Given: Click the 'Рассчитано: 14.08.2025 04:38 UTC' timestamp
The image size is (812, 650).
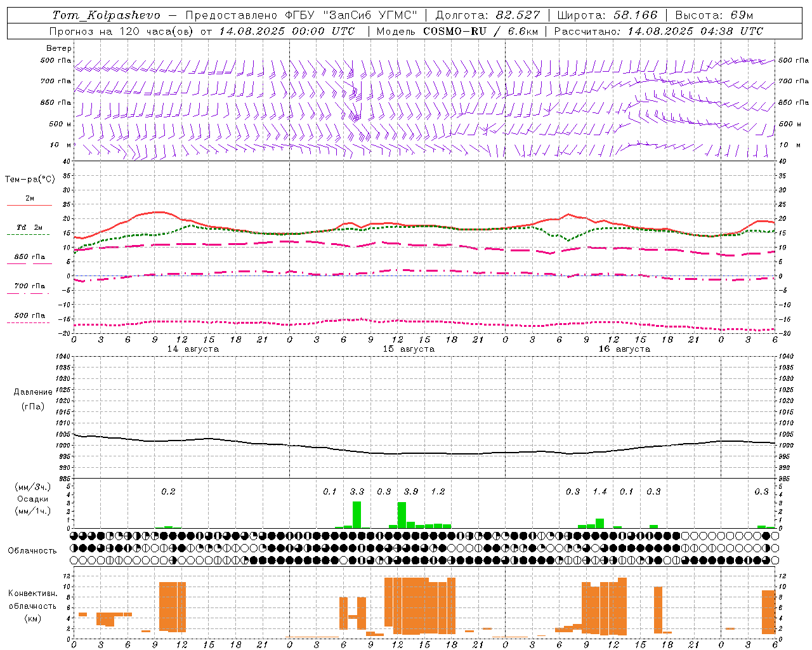Looking at the screenshot, I should coord(658,31).
